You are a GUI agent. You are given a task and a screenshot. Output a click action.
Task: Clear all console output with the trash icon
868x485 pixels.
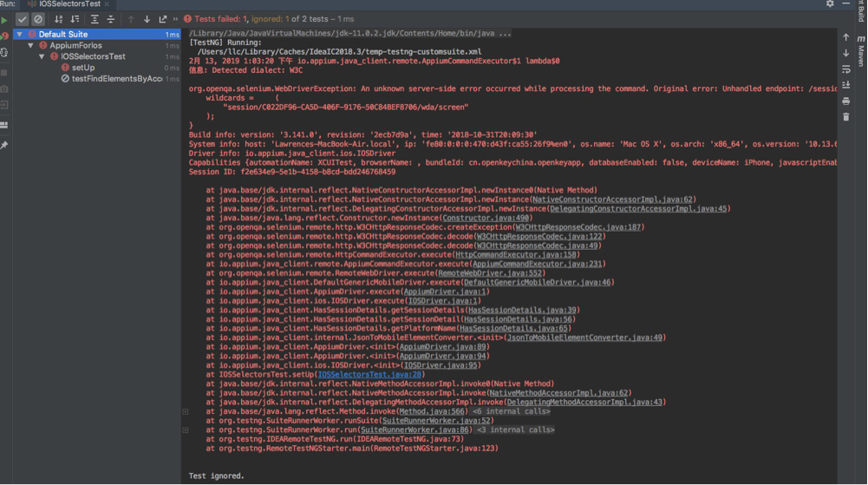point(845,117)
